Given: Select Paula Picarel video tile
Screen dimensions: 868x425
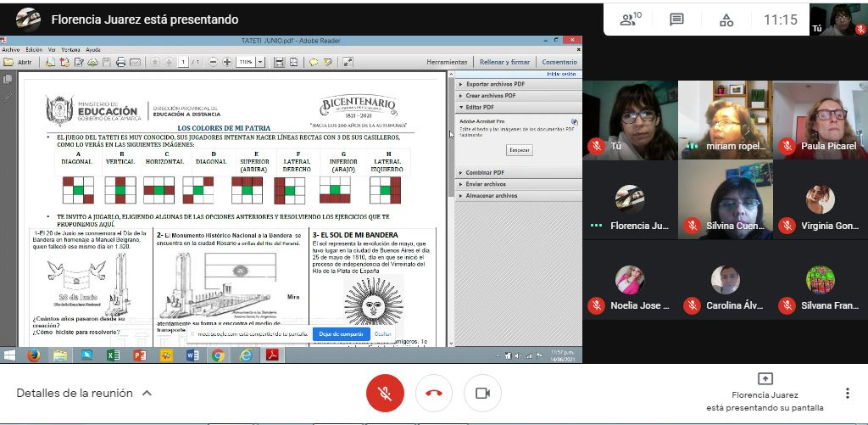Looking at the screenshot, I should [x=821, y=120].
